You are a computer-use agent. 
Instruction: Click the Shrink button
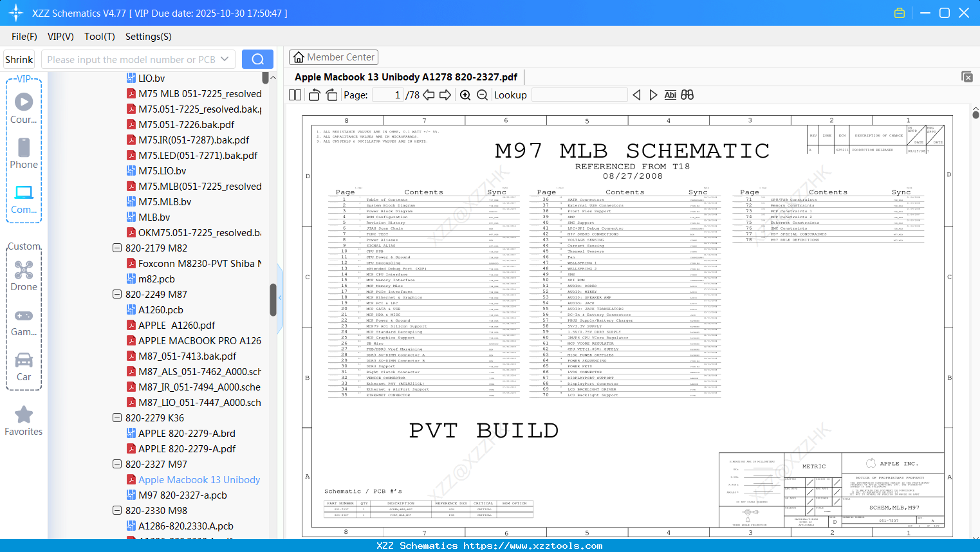pyautogui.click(x=19, y=59)
